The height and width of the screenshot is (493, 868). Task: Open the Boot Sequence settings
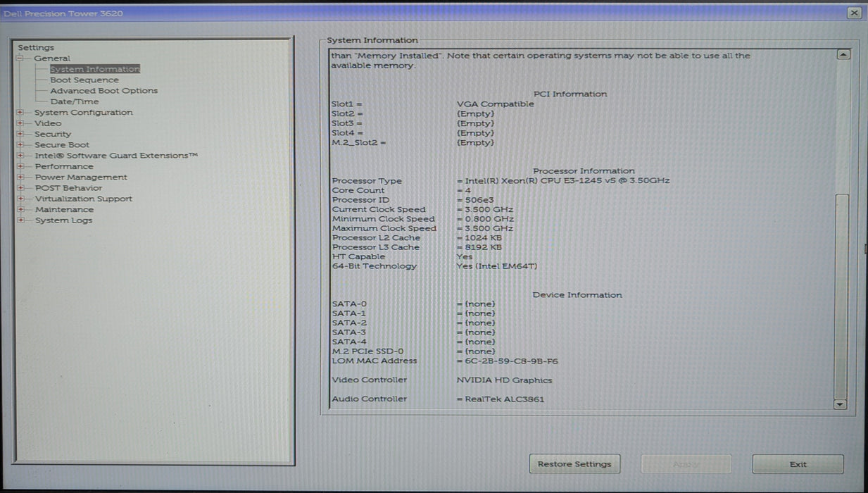point(84,80)
